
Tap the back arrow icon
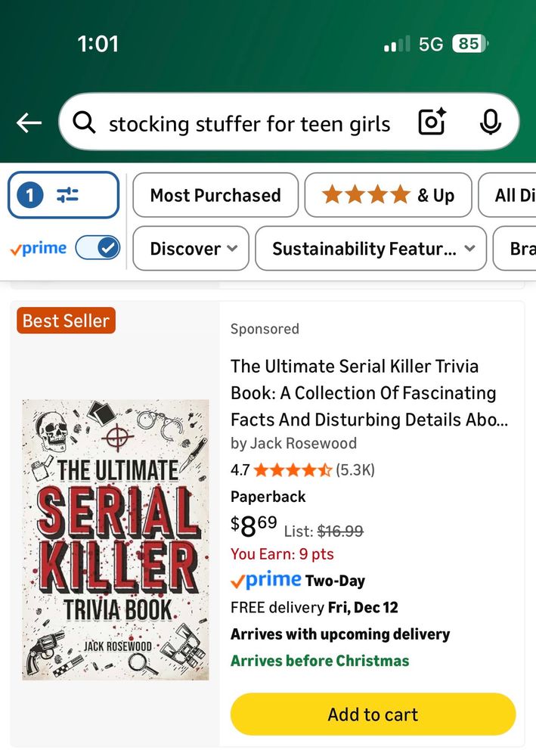[29, 123]
